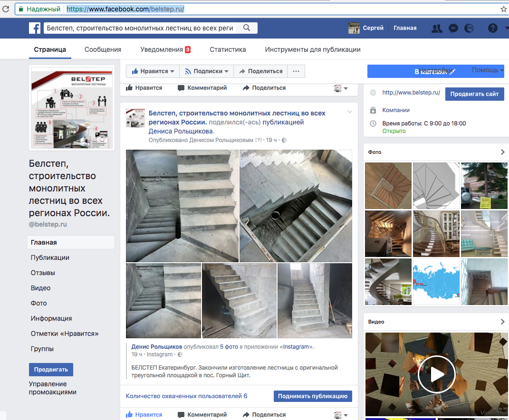Open notifications globe icon in header
This screenshot has height=420, width=509.
[469, 28]
